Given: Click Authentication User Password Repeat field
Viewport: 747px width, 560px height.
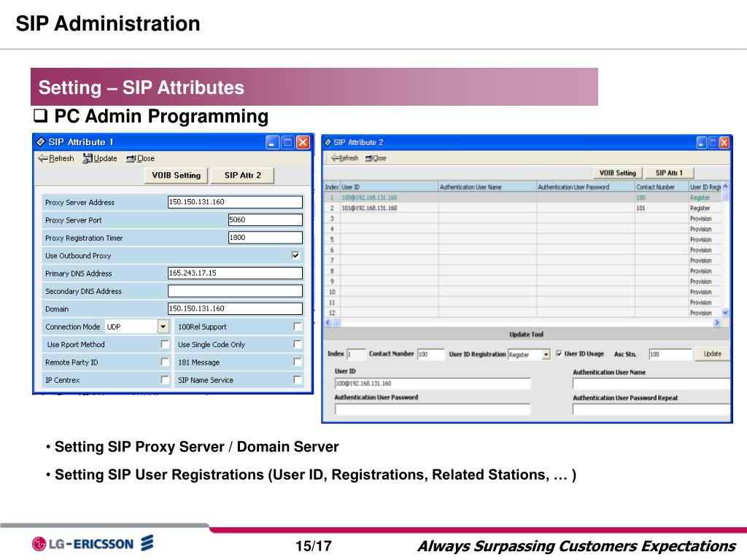Looking at the screenshot, I should point(651,409).
